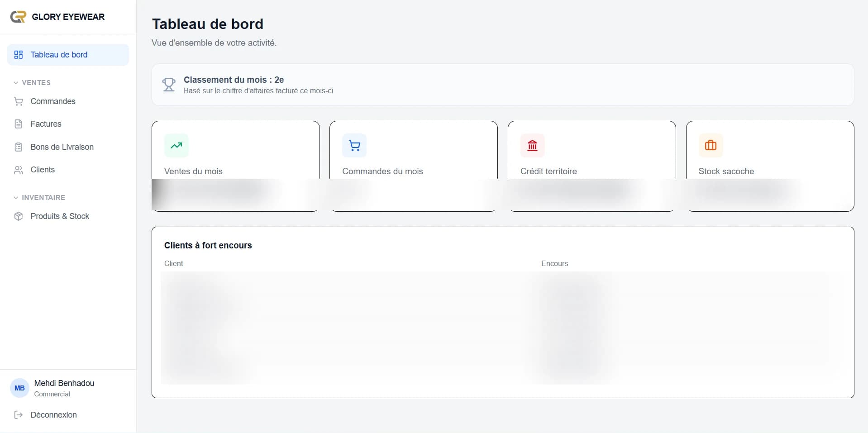Click the Basé sur le chiffre d'affaires description

pyautogui.click(x=258, y=91)
